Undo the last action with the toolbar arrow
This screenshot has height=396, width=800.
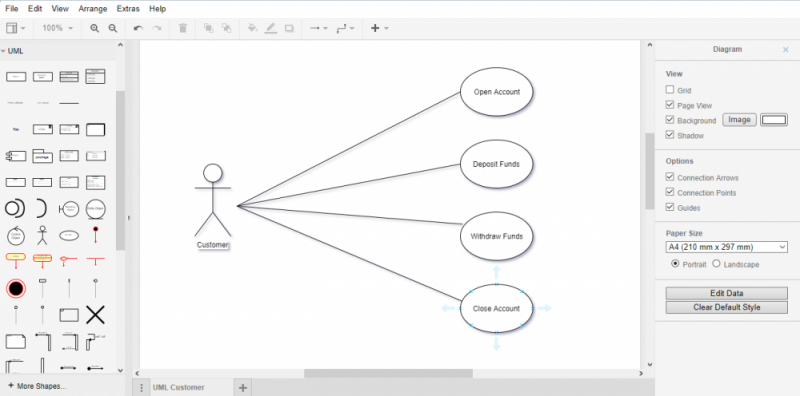[138, 29]
